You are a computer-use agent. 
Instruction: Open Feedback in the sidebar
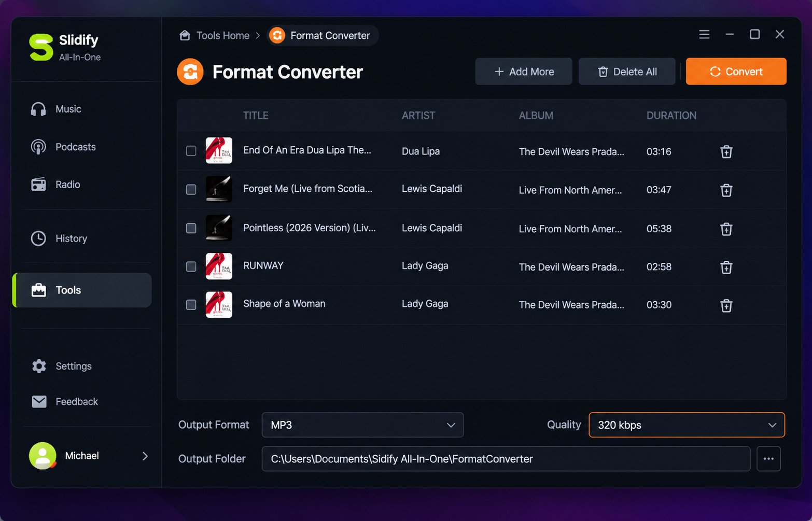click(64, 402)
